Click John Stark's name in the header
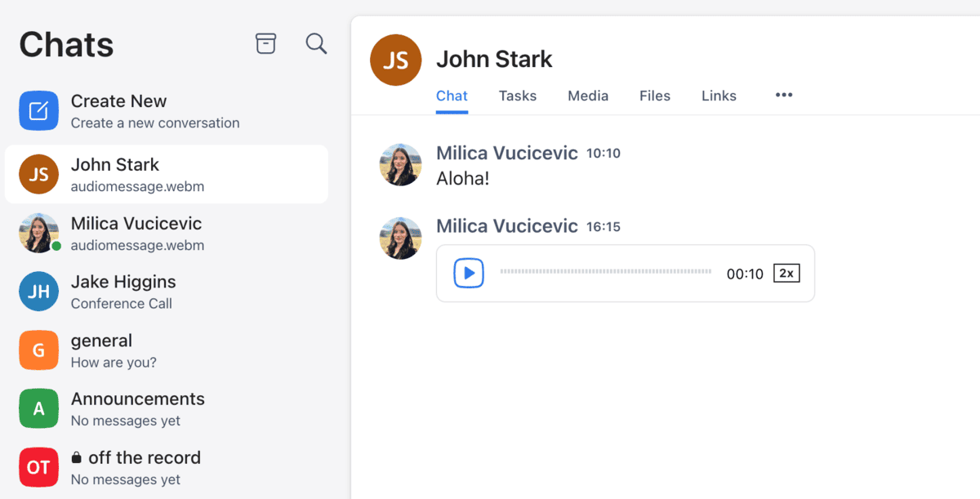 (x=494, y=58)
